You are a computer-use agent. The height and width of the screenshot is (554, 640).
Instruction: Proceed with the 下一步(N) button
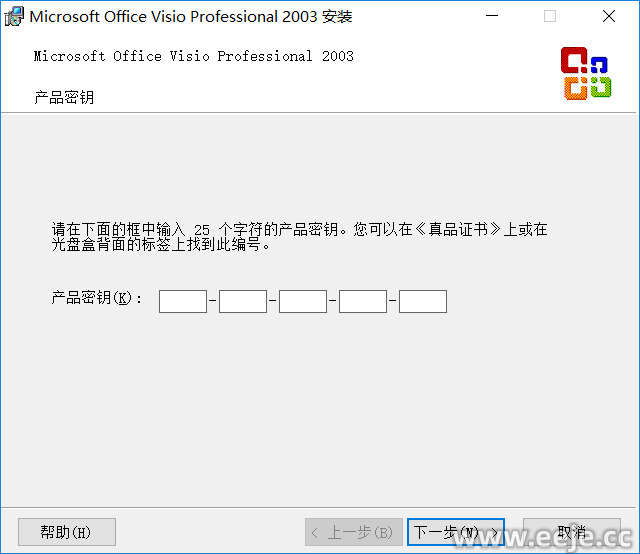coord(455,532)
